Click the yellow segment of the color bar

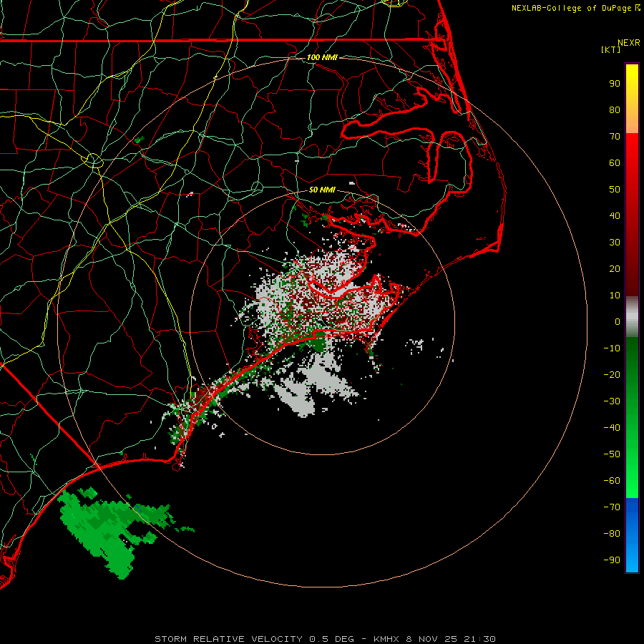632,99
